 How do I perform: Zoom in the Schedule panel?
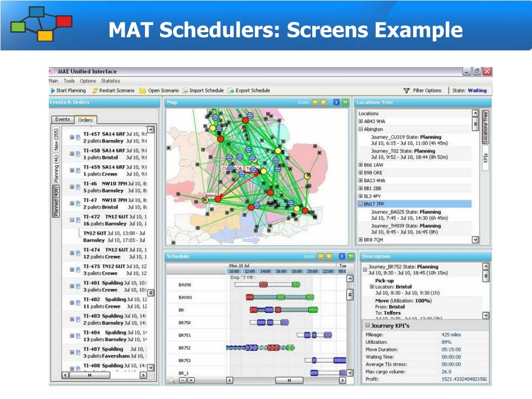pos(329,257)
